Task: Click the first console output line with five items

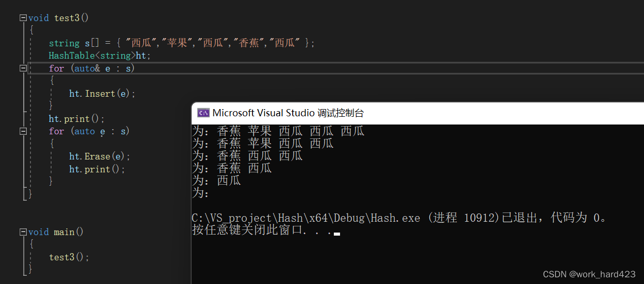Action: 278,131
